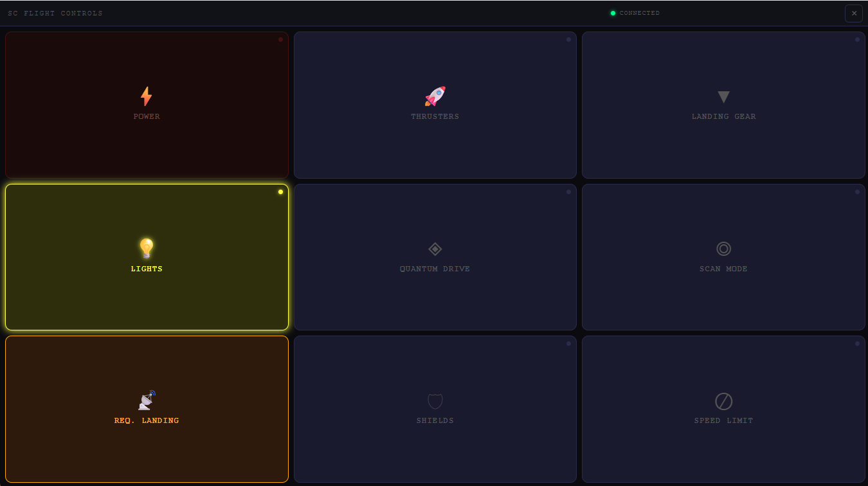Click the Lights bulb icon

(x=147, y=249)
